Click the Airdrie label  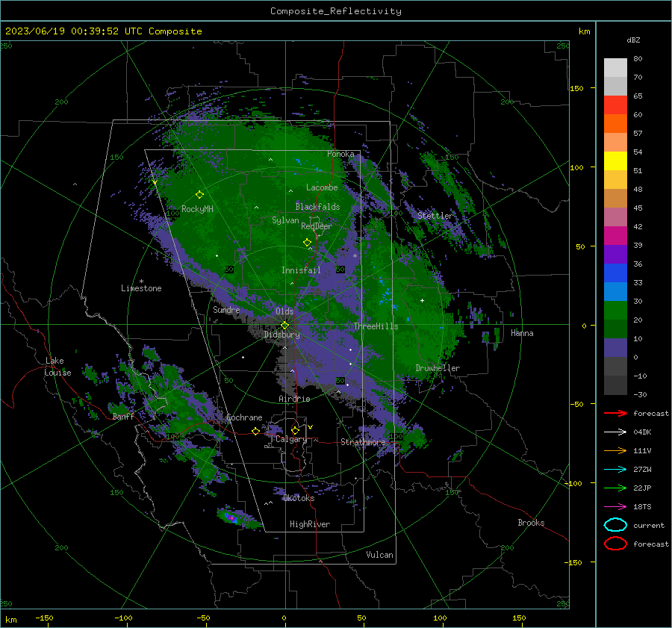[x=294, y=399]
